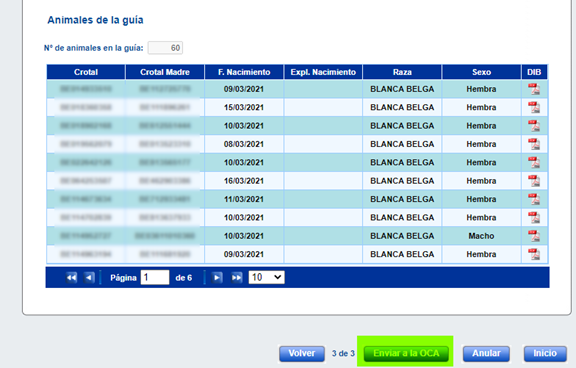Sort by Raza column header
Image resolution: width=576 pixels, height=368 pixels.
402,72
